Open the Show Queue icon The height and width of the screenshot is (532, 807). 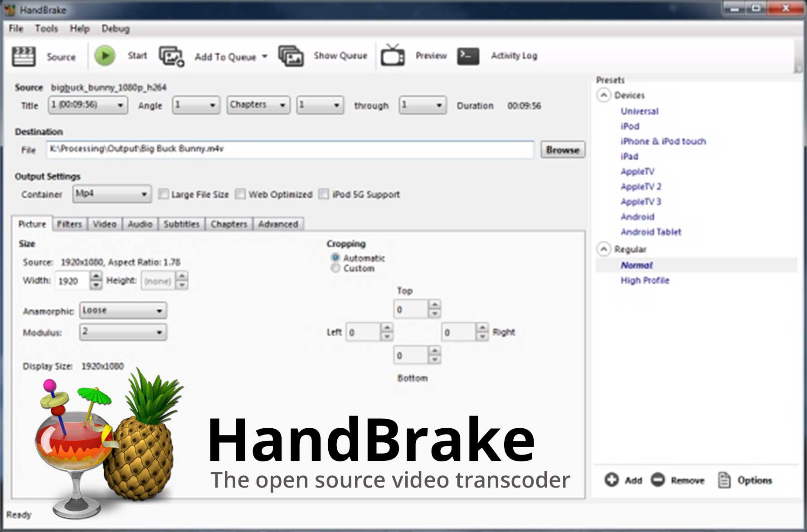[291, 56]
